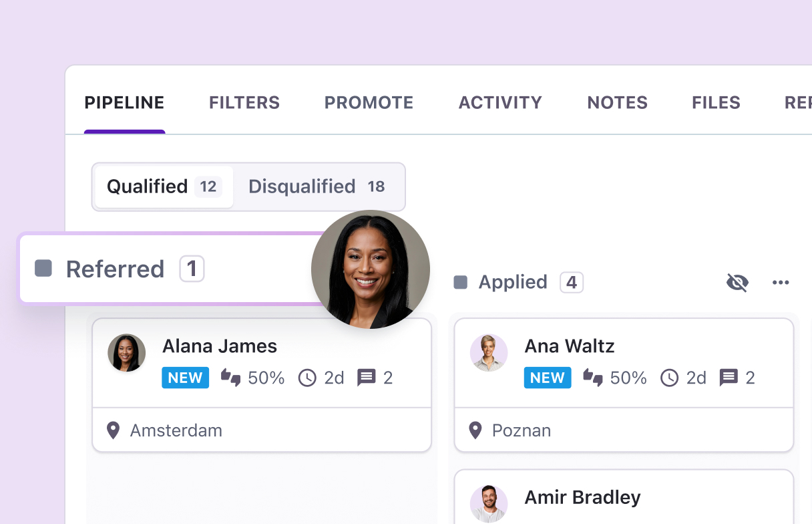Click the Referred stage count badge

pos(192,268)
